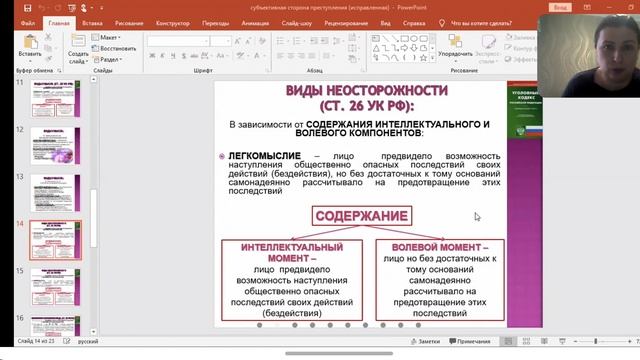This screenshot has width=640, height=360.
Task: Switch to the Анимация tab
Action: click(x=255, y=23)
